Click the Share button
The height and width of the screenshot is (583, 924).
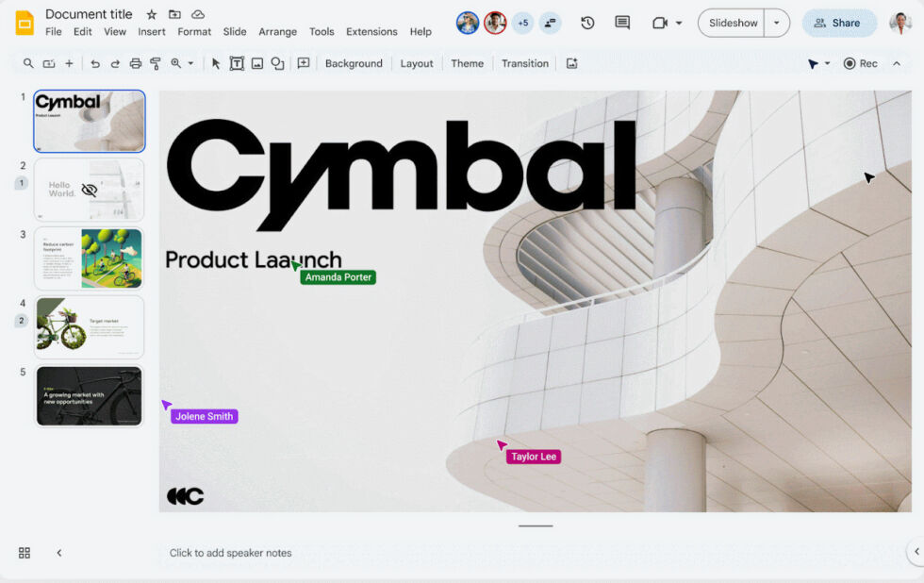coord(839,23)
